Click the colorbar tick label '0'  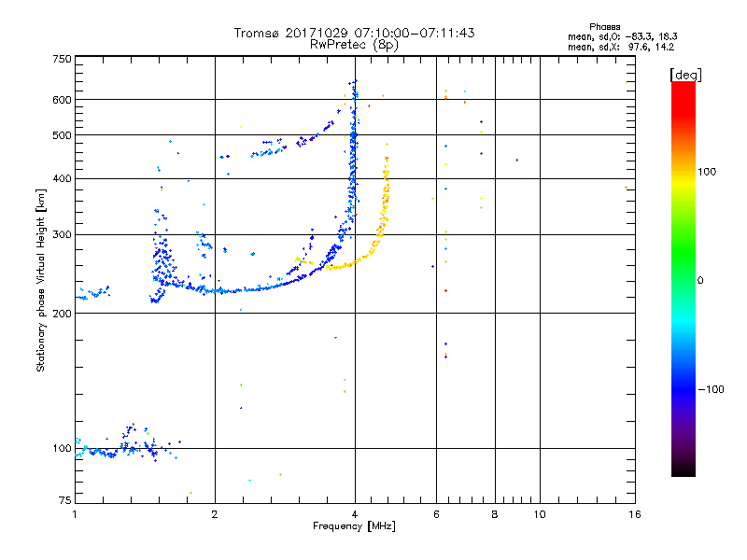pyautogui.click(x=700, y=281)
